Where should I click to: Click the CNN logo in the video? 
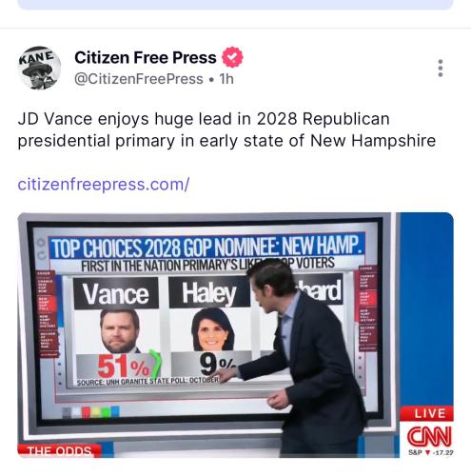(x=429, y=436)
